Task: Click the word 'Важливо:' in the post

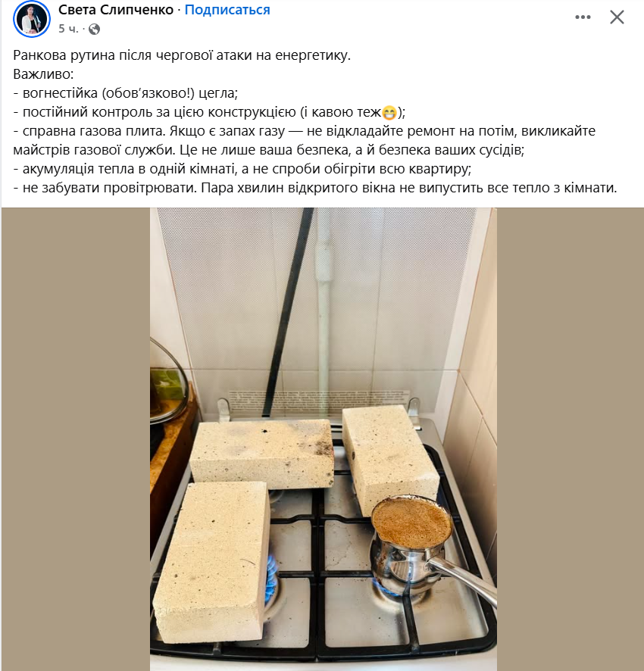Action: click(43, 74)
